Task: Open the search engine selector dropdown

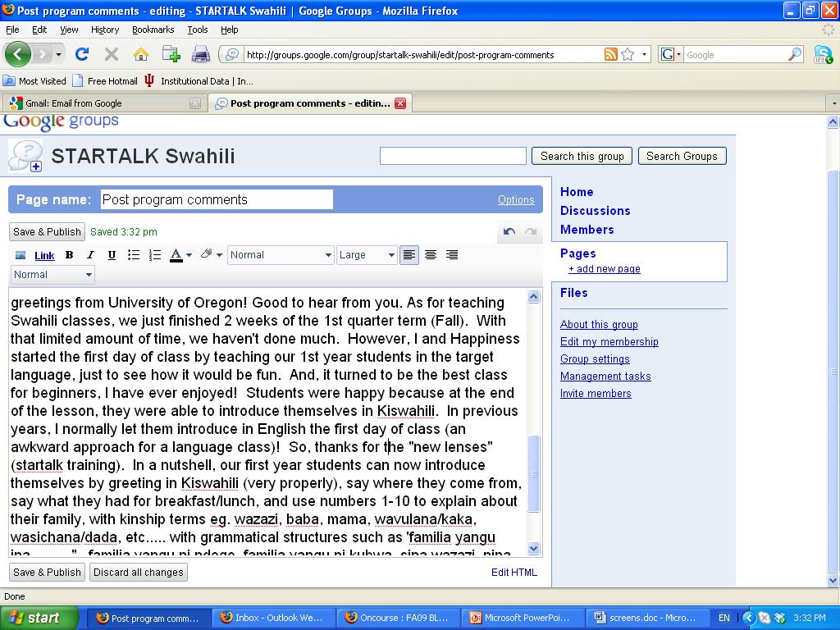Action: 678,54
